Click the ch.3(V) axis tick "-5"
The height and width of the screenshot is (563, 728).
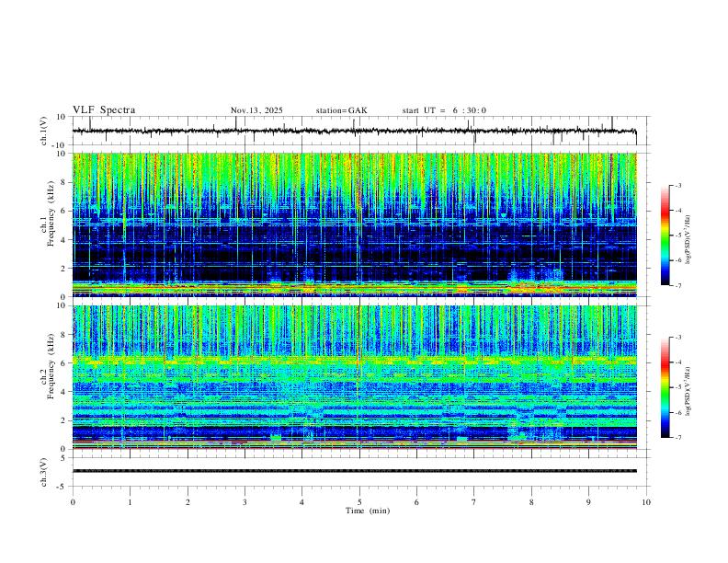click(x=63, y=487)
